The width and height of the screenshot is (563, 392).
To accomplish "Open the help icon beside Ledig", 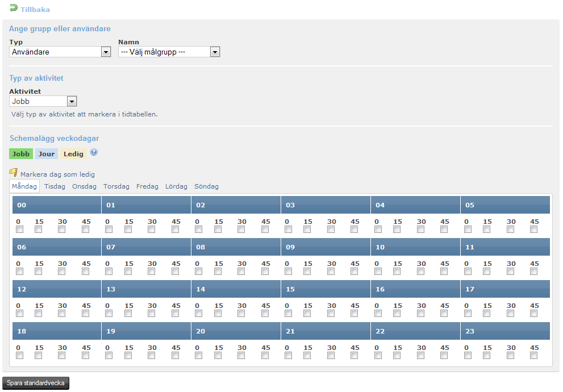I will (x=94, y=152).
